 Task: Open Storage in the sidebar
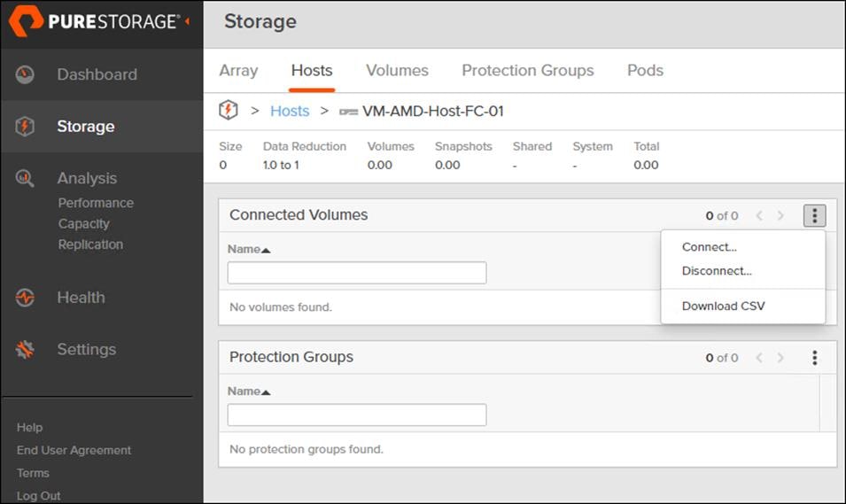point(86,127)
